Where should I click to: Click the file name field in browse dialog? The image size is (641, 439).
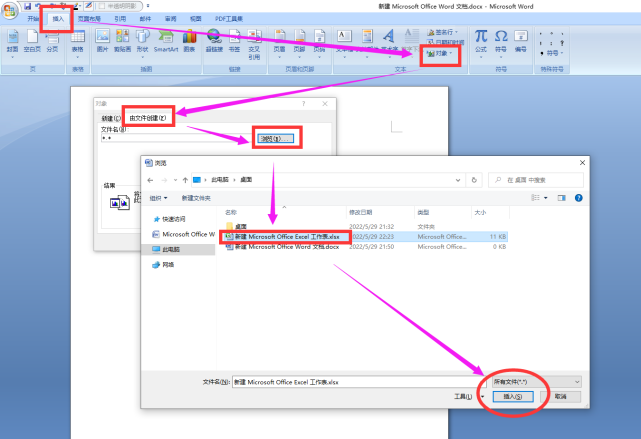[x=359, y=382]
